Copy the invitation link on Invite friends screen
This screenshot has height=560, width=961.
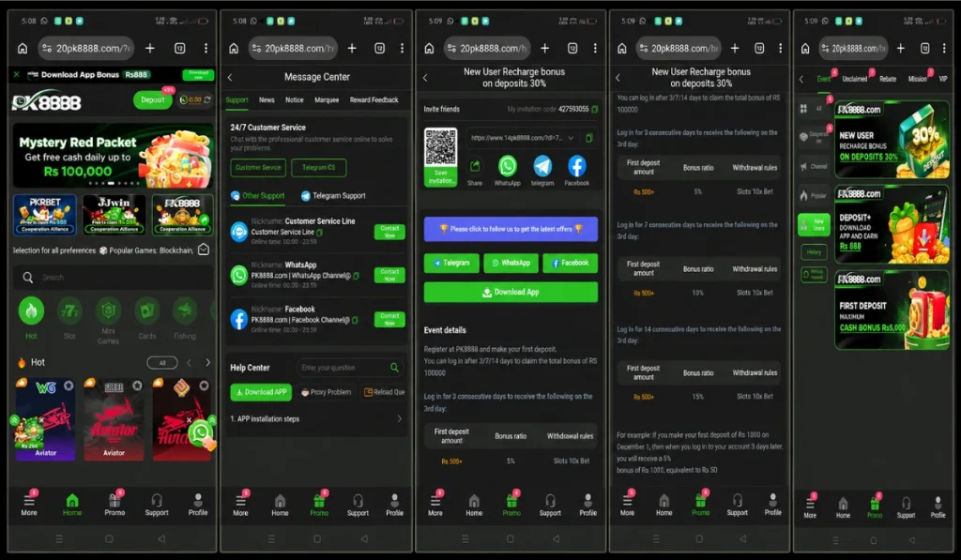[x=589, y=138]
